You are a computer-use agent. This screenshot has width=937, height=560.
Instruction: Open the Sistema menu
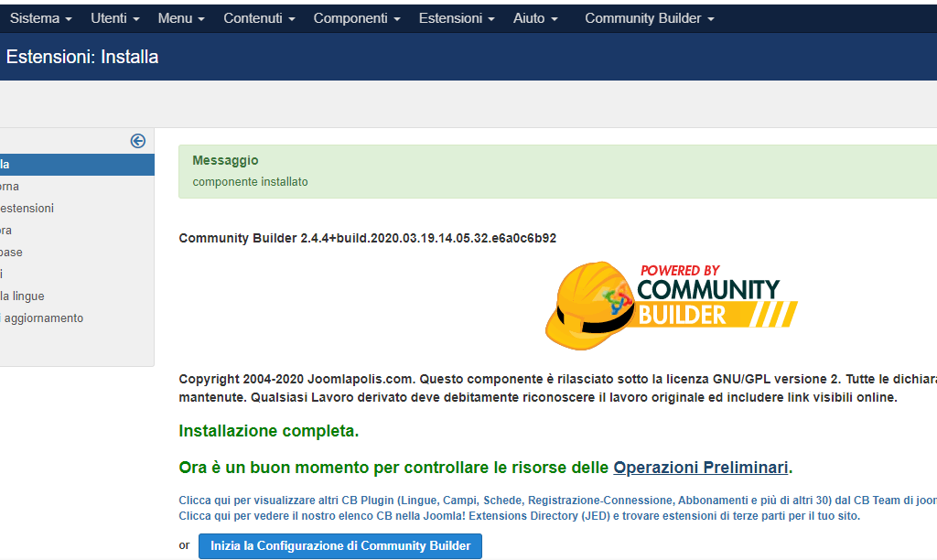click(x=40, y=18)
